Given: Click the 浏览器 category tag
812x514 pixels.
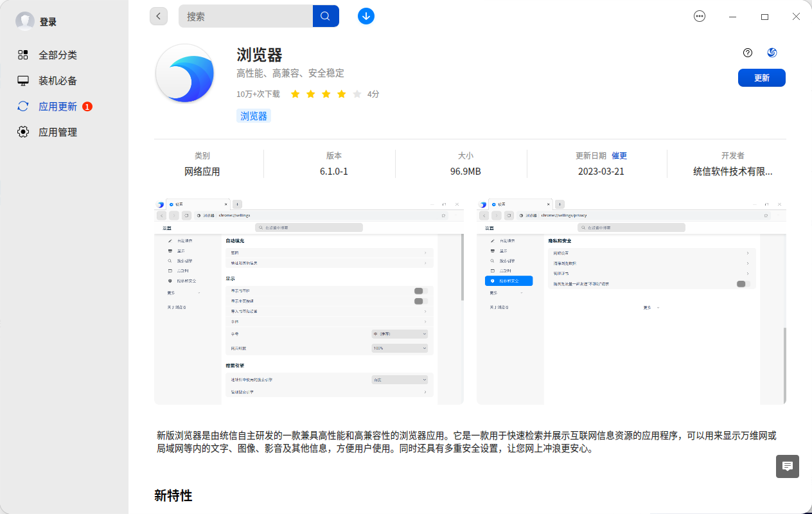Looking at the screenshot, I should pyautogui.click(x=253, y=116).
